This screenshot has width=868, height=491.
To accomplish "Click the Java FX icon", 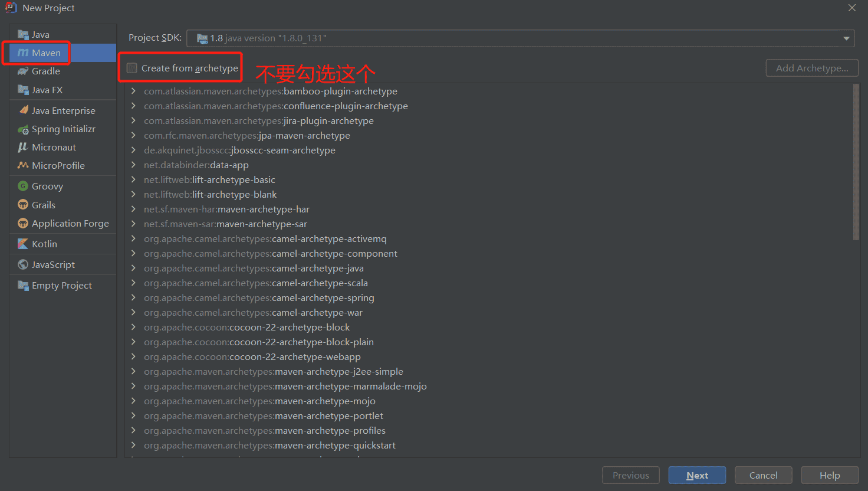I will [x=23, y=90].
